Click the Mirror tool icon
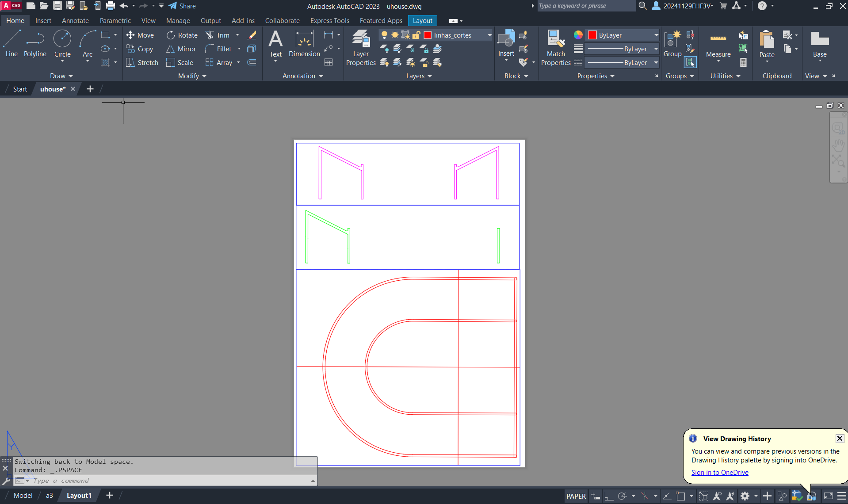 171,49
